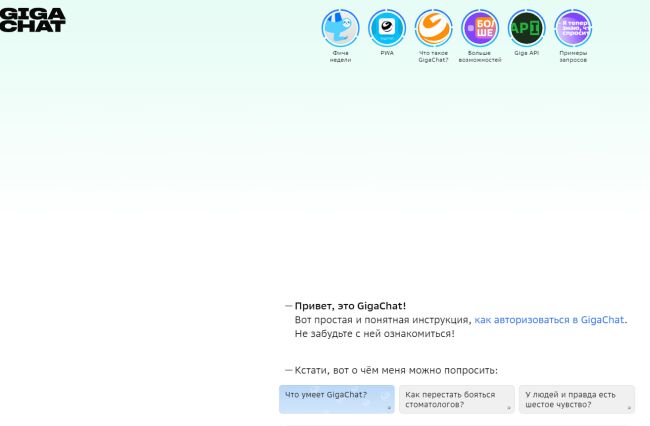Click the arrow in 'шестое чувство' suggestion chip
The width and height of the screenshot is (650, 426).
[629, 408]
